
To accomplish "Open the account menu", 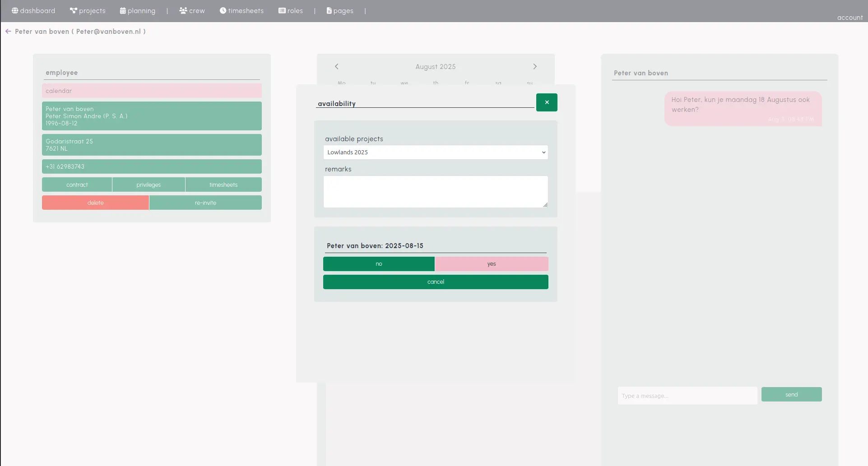I will tap(850, 18).
